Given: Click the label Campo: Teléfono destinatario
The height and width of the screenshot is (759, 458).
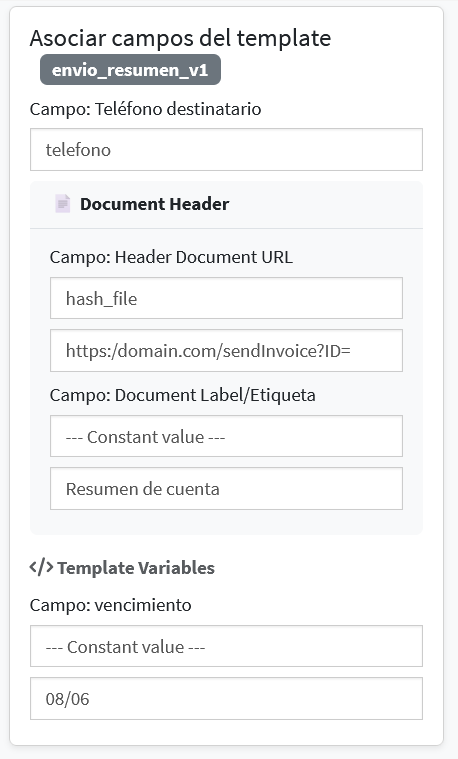Looking at the screenshot, I should [145, 109].
